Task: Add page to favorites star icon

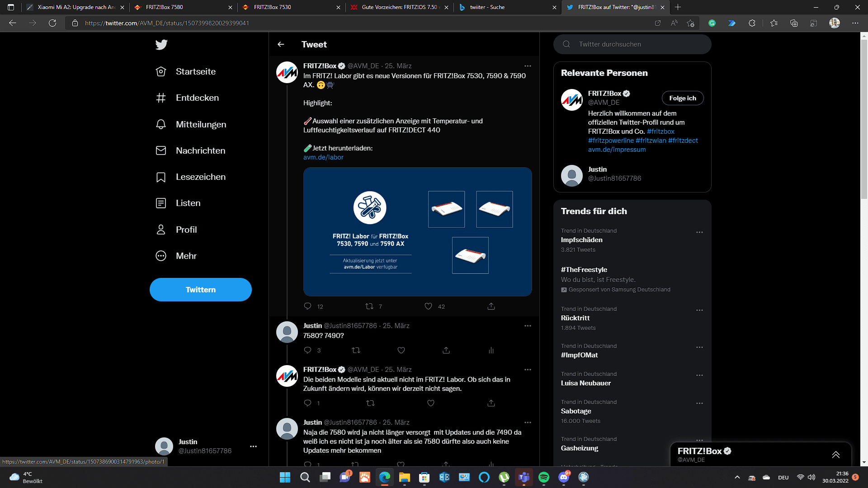Action: click(x=690, y=23)
